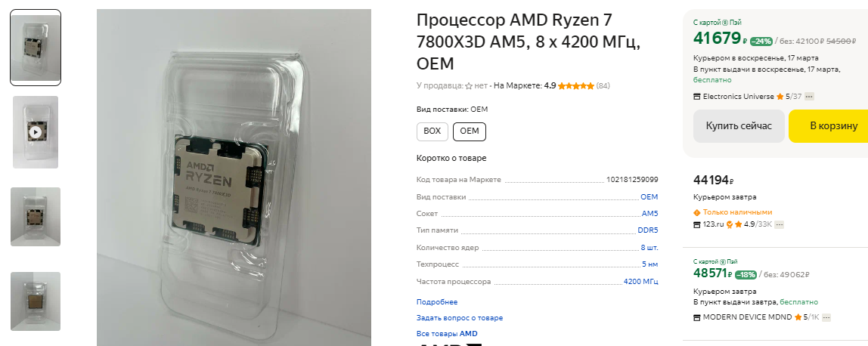Click the 123.ru shop icon
The width and height of the screenshot is (868, 346).
click(x=697, y=224)
